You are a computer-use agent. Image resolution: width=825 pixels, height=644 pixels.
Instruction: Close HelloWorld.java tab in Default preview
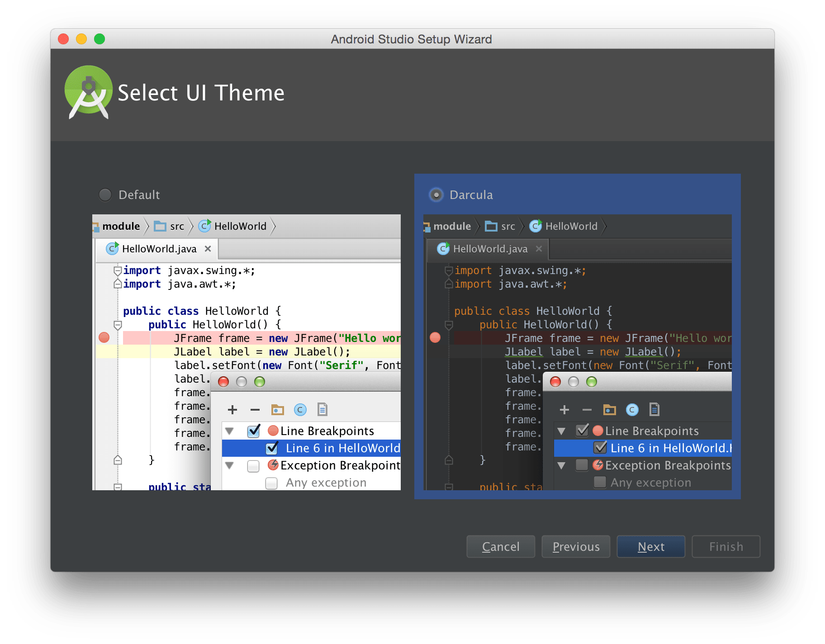point(208,249)
